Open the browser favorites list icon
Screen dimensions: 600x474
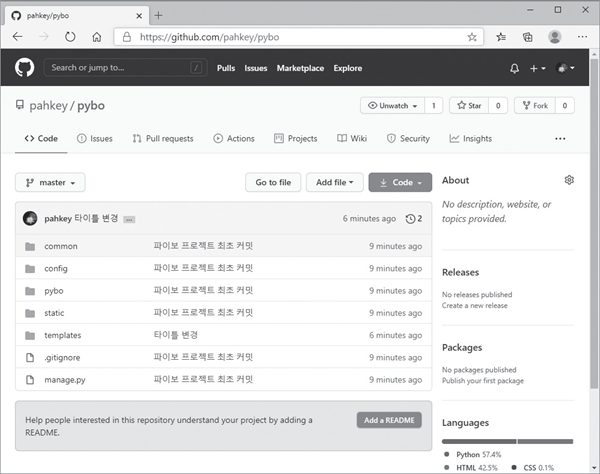pyautogui.click(x=501, y=37)
